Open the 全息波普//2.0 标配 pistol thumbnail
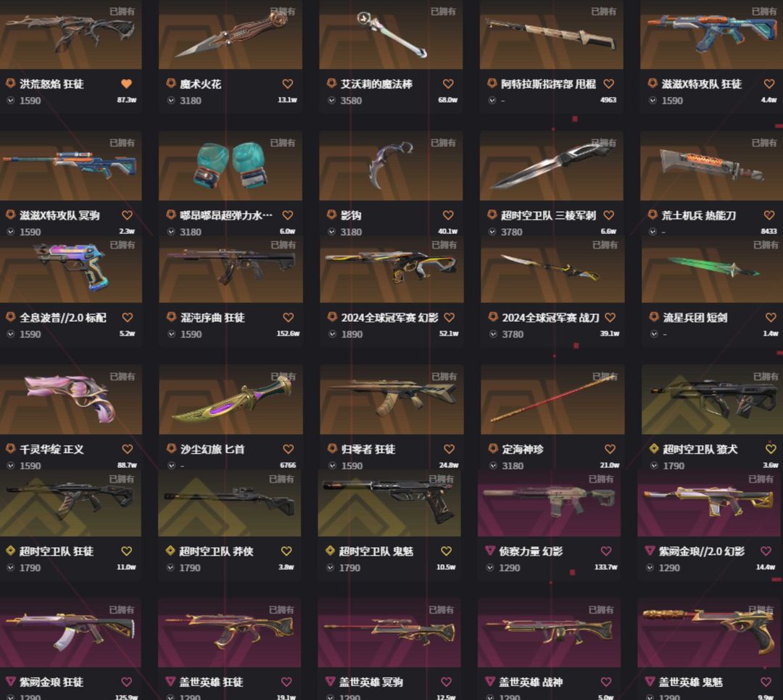This screenshot has width=783, height=700. point(71,270)
